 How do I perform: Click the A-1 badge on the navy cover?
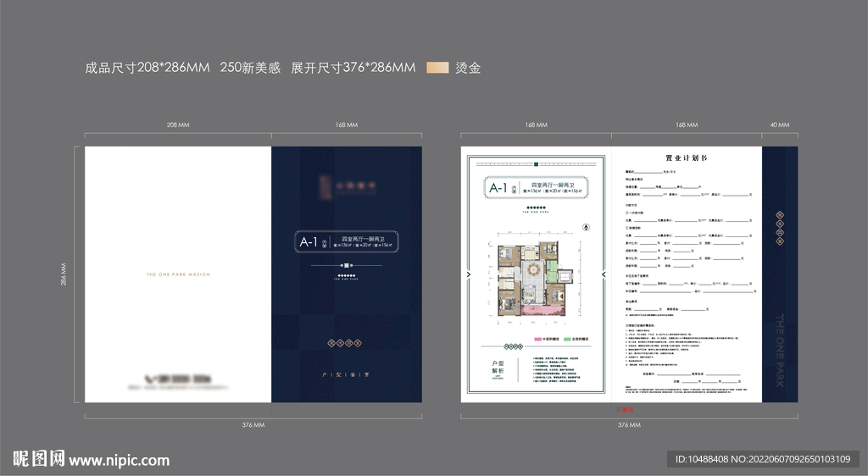pyautogui.click(x=347, y=241)
